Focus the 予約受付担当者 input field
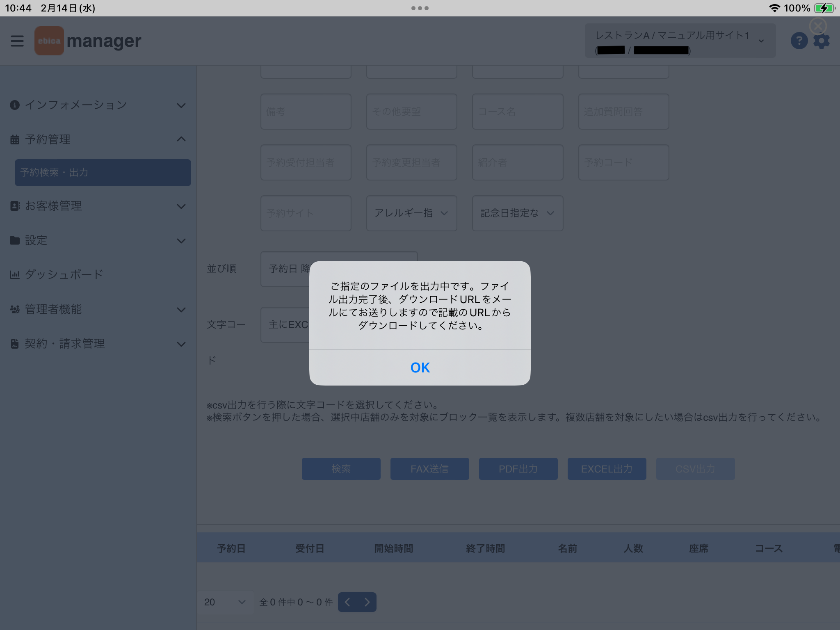Viewport: 840px width, 630px height. tap(306, 162)
